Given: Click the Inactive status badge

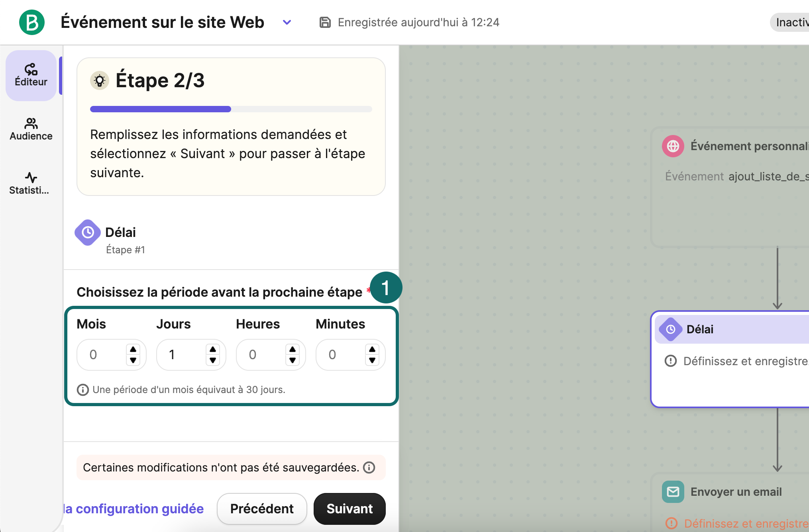Looking at the screenshot, I should [x=790, y=22].
